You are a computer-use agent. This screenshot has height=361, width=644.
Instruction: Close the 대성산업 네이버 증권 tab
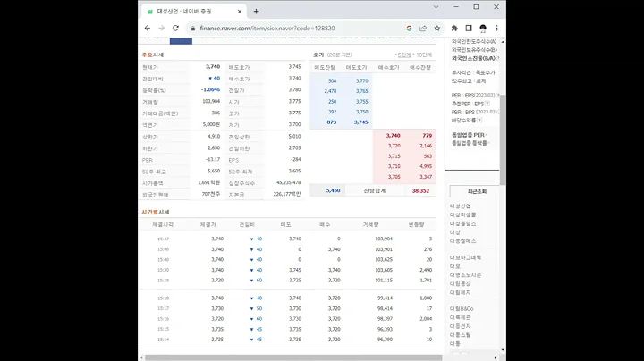click(240, 12)
